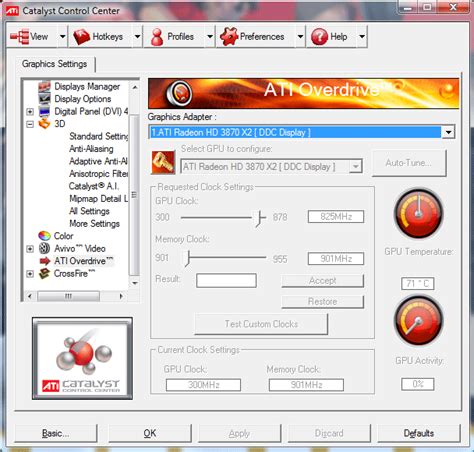Click the Accept button
This screenshot has height=452, width=474.
(322, 281)
